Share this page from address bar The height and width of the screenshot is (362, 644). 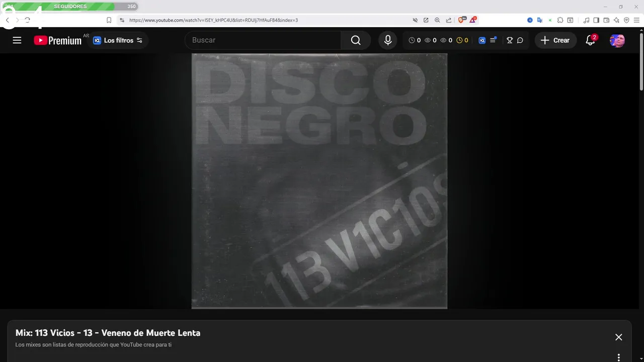click(x=448, y=20)
